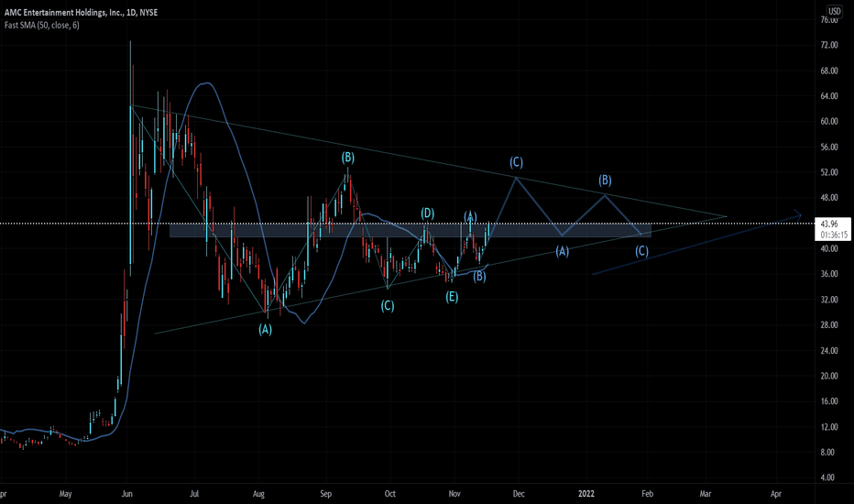Click the 64.00 price axis label
The width and height of the screenshot is (854, 504).
click(829, 96)
